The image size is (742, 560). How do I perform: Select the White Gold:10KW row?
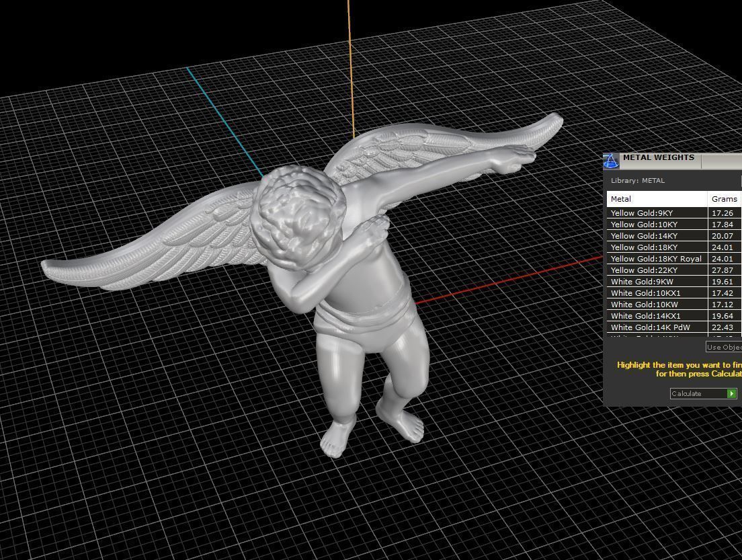674,304
